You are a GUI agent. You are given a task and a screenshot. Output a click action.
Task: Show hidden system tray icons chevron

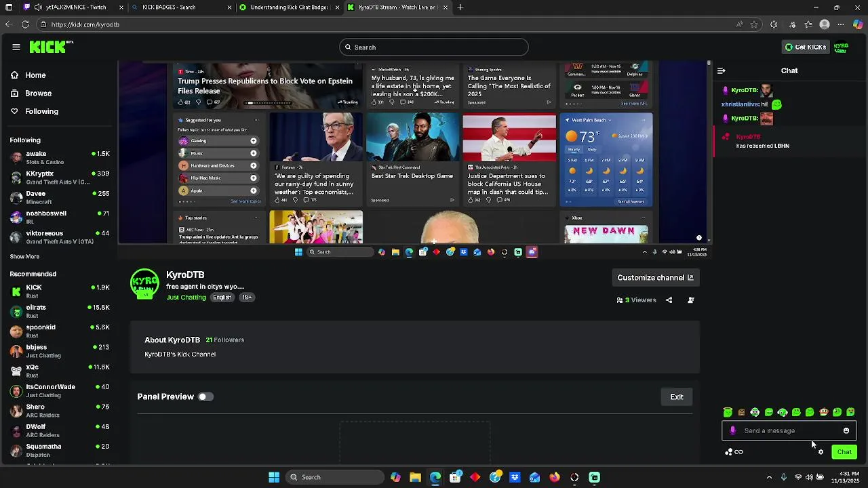[769, 477]
